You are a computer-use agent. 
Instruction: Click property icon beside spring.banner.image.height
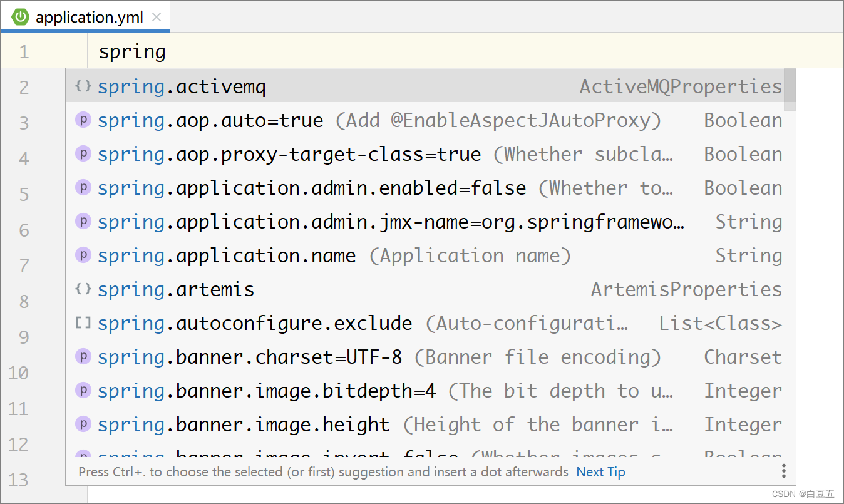point(83,424)
